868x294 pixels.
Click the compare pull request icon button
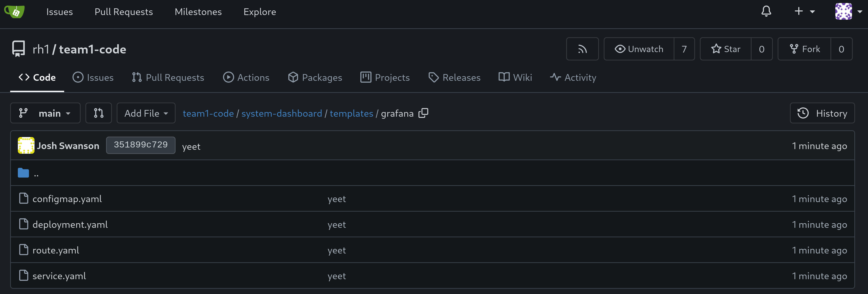[x=98, y=113]
